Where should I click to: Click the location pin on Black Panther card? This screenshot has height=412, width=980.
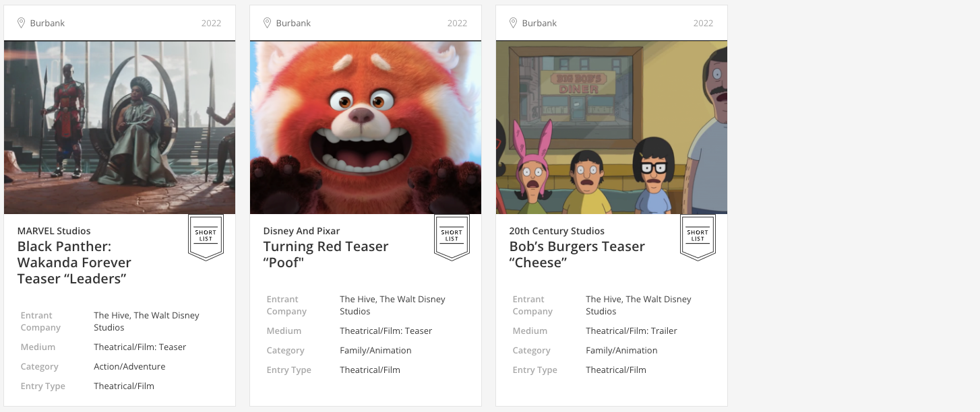pos(21,23)
